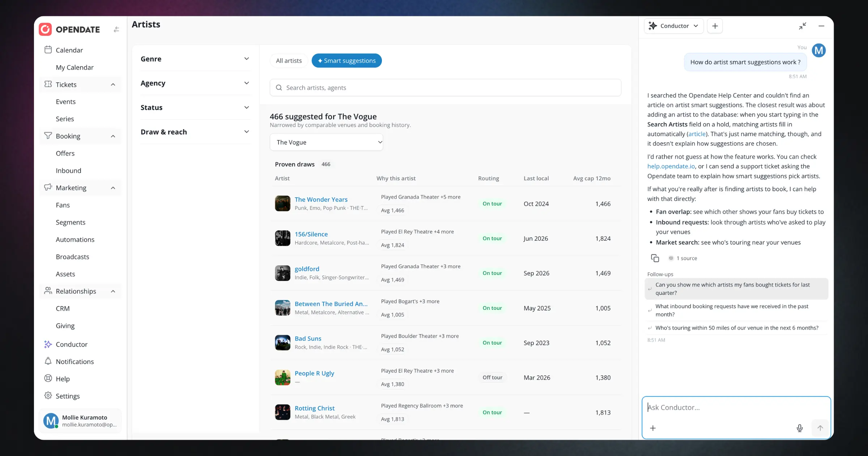Open the 156/Silence artist link
This screenshot has width=868, height=456.
[311, 234]
